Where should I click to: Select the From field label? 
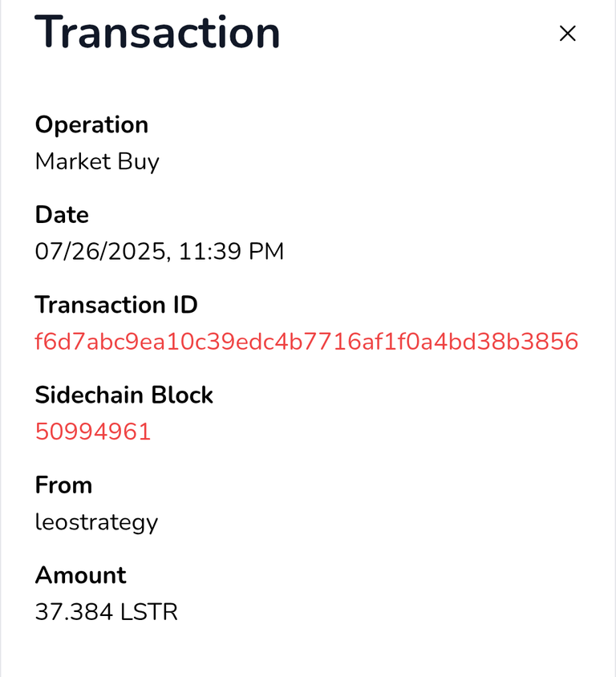tap(63, 484)
